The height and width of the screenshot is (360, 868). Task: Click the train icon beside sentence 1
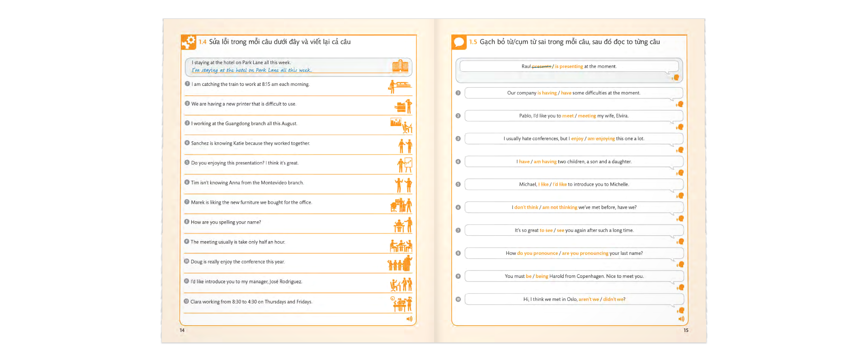(400, 86)
